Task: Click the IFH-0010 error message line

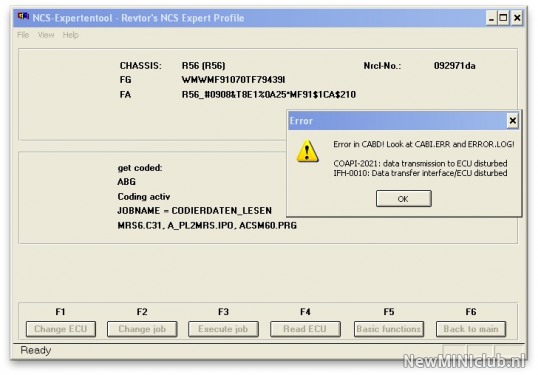Action: [x=420, y=173]
